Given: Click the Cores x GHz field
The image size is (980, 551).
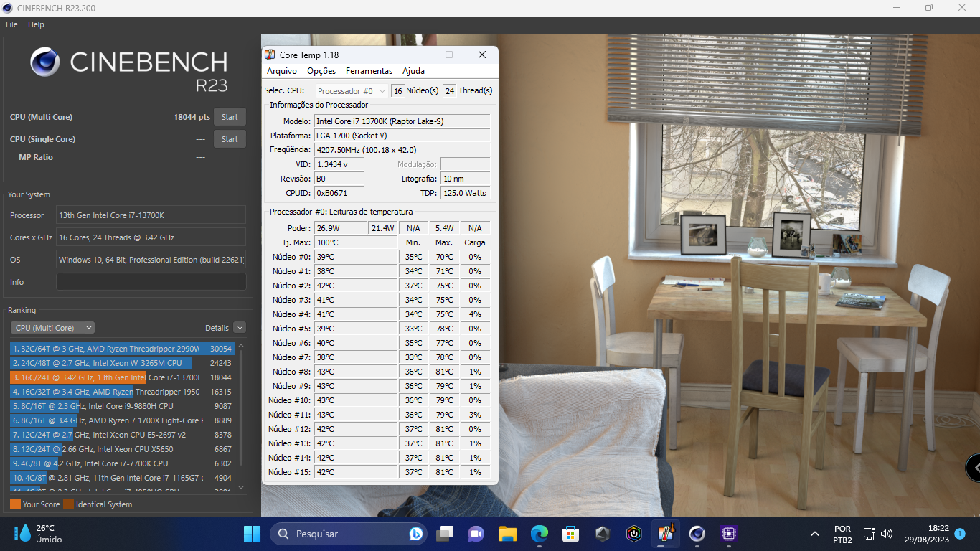Looking at the screenshot, I should pos(151,237).
